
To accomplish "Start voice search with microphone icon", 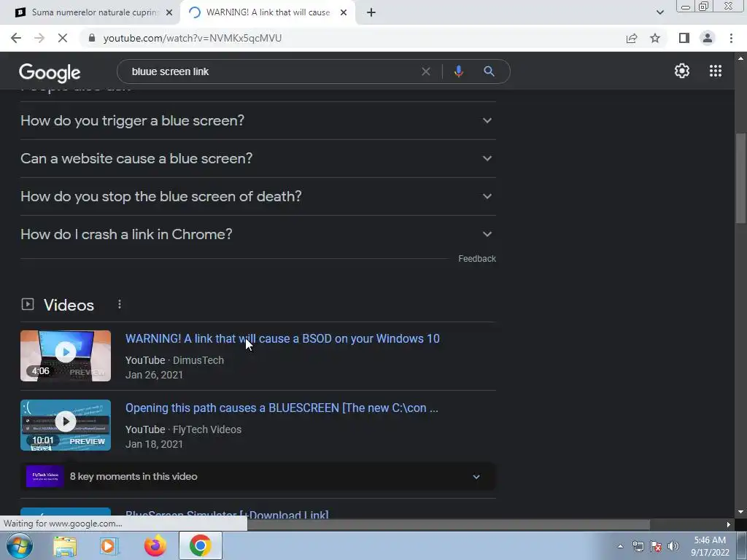I will coord(458,71).
